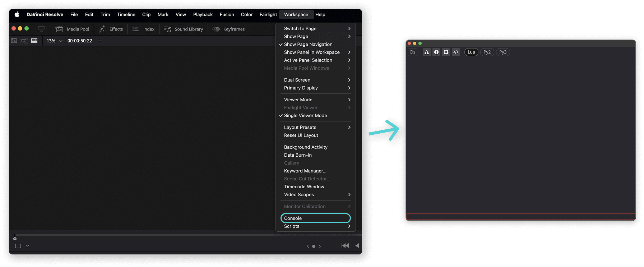Expand the Show Page submenu

[x=315, y=36]
